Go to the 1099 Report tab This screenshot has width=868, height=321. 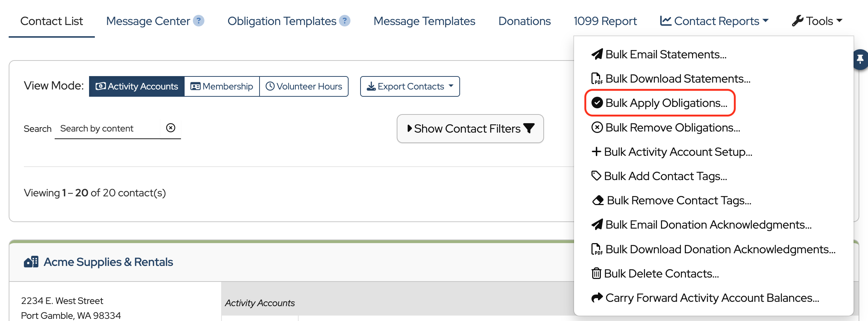coord(605,21)
